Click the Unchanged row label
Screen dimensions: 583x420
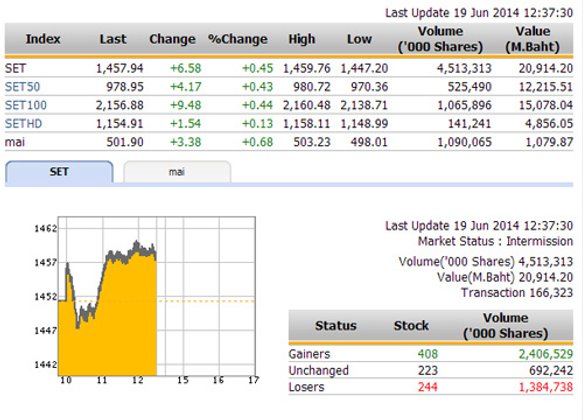319,371
